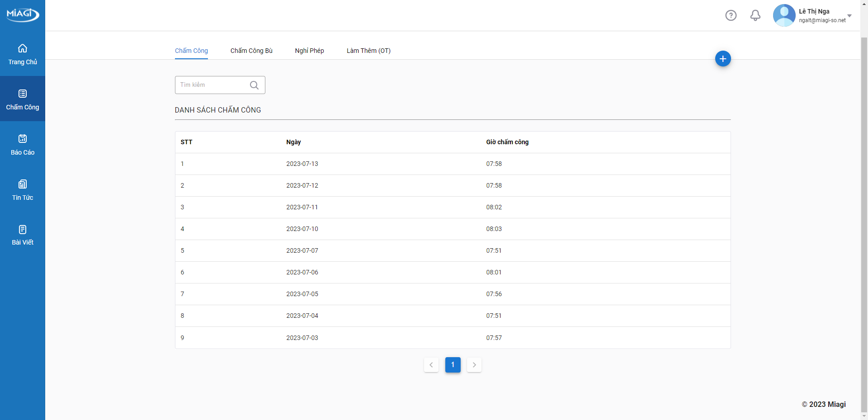The width and height of the screenshot is (868, 420).
Task: Click the help question mark icon
Action: pyautogui.click(x=731, y=15)
